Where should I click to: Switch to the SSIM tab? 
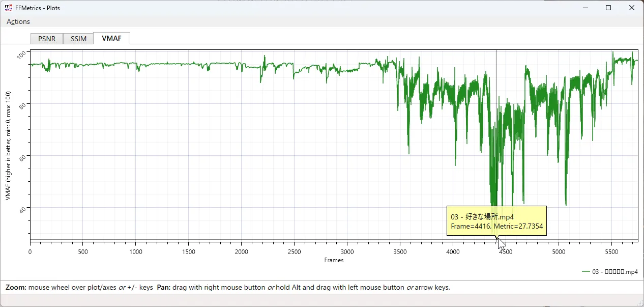click(78, 39)
